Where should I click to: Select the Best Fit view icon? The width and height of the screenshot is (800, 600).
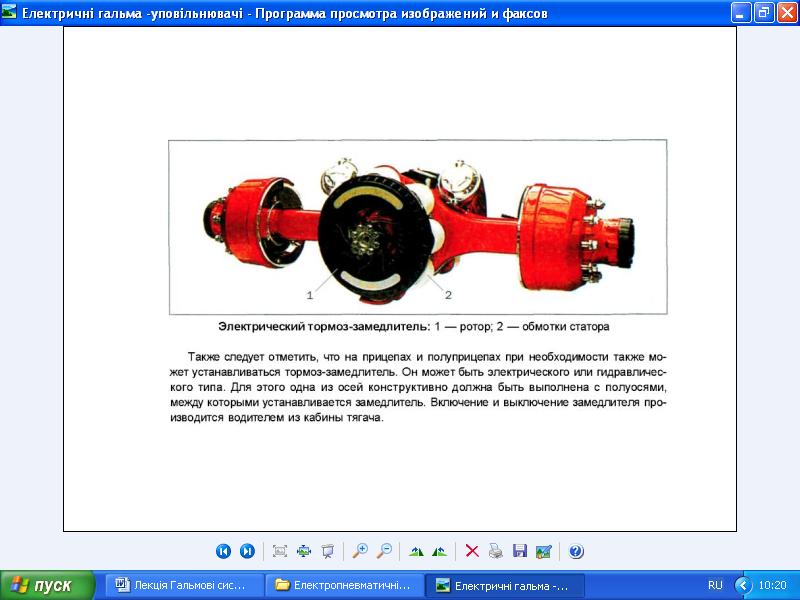(x=280, y=551)
